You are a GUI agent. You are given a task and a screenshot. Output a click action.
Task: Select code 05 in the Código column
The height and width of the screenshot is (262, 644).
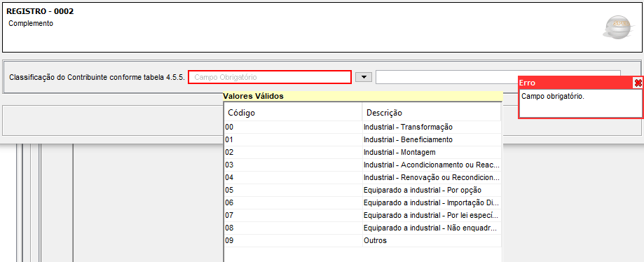pyautogui.click(x=293, y=190)
